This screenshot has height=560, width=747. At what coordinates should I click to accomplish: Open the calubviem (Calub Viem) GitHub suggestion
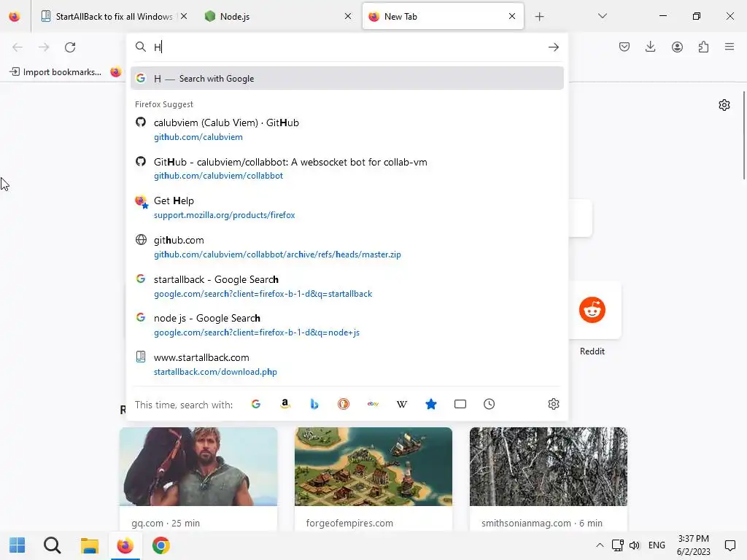347,130
